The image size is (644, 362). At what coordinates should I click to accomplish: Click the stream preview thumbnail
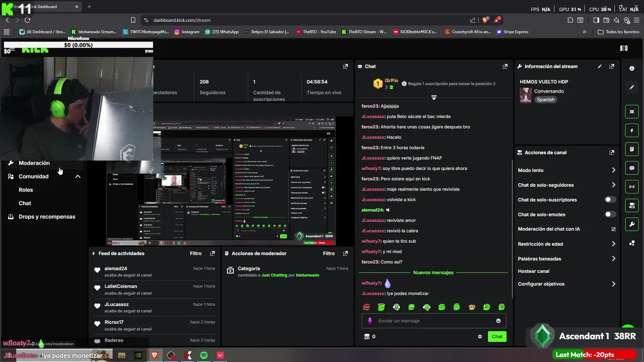(x=220, y=182)
